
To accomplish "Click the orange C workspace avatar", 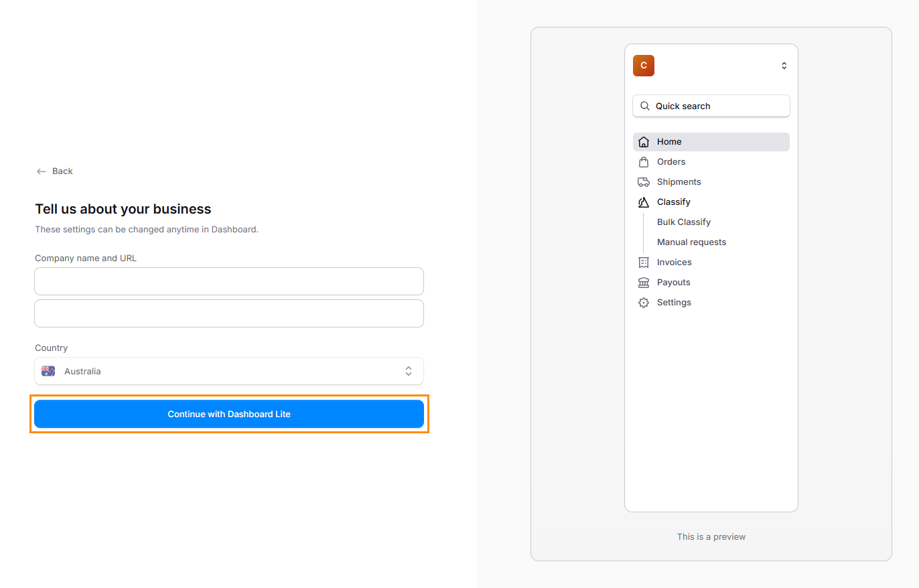I will (644, 66).
